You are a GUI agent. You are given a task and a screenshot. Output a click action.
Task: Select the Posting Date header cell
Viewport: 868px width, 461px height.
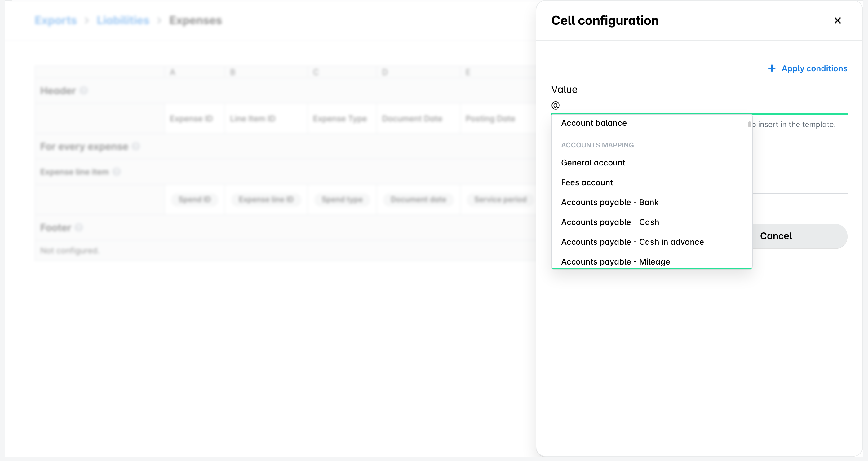pos(498,119)
